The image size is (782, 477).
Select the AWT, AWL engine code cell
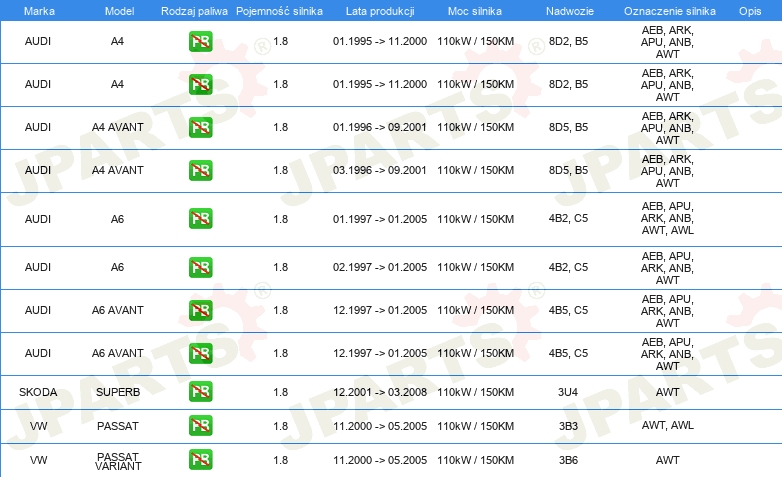(x=667, y=425)
